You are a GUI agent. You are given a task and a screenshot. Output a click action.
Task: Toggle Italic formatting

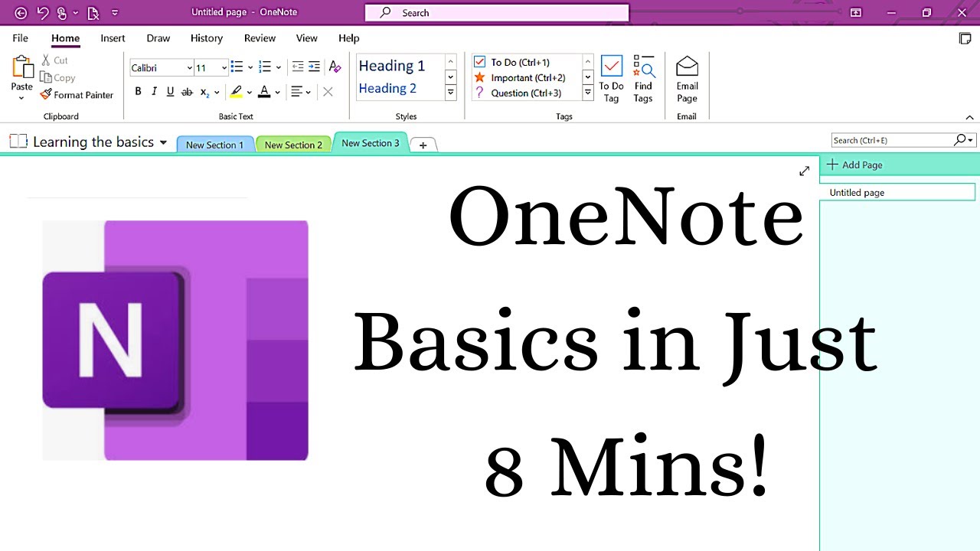[x=154, y=92]
